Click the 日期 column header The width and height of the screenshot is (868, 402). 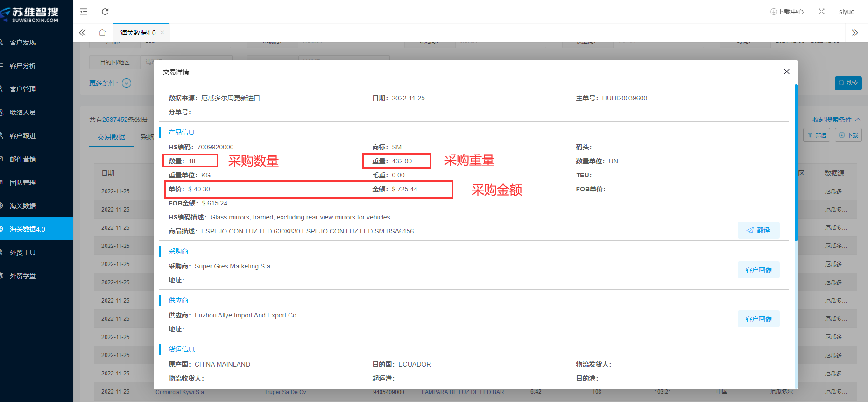click(x=108, y=173)
